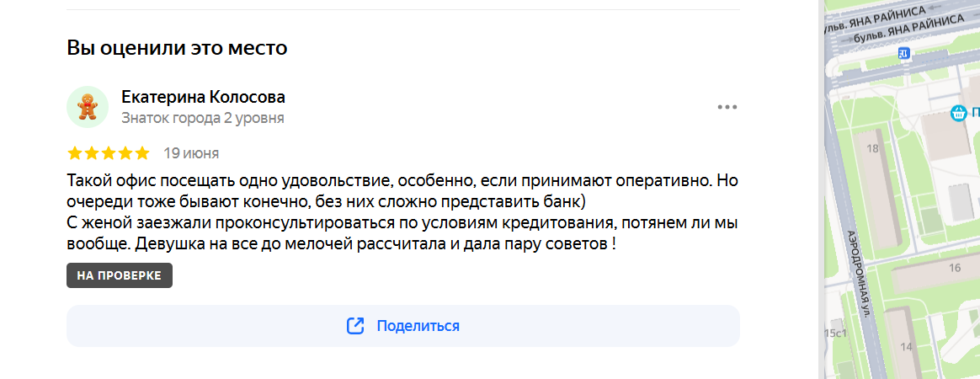Click the share arrow icon
Viewport: 980px width, 379px height.
pos(355,326)
